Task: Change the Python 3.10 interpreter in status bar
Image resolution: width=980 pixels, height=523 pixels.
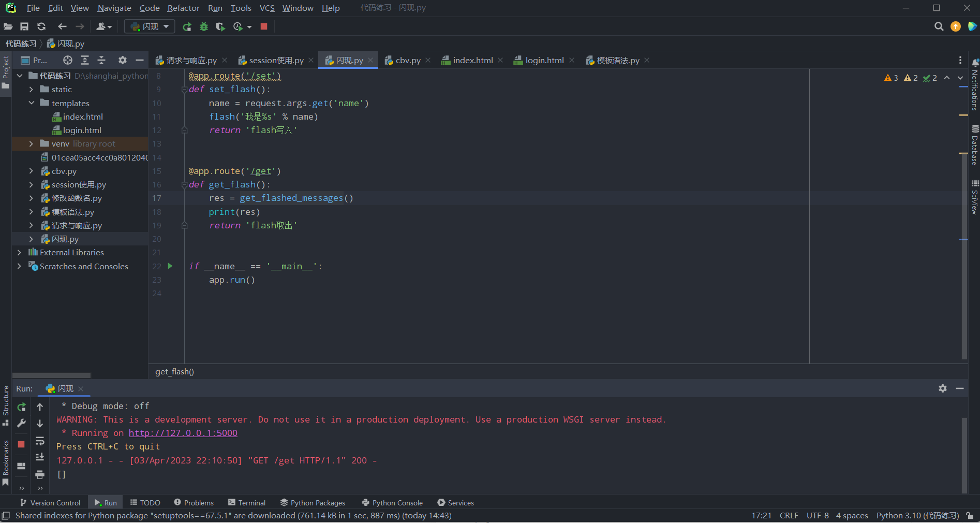Action: [917, 516]
